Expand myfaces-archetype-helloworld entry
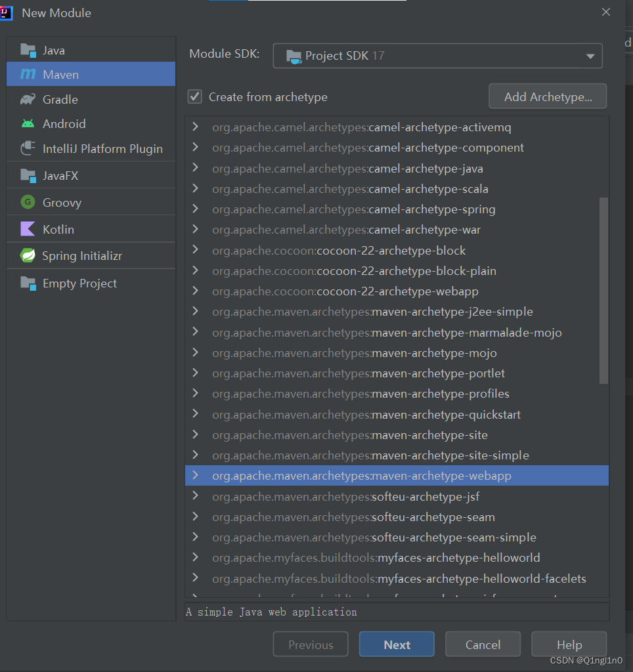Viewport: 633px width, 672px height. click(x=196, y=556)
